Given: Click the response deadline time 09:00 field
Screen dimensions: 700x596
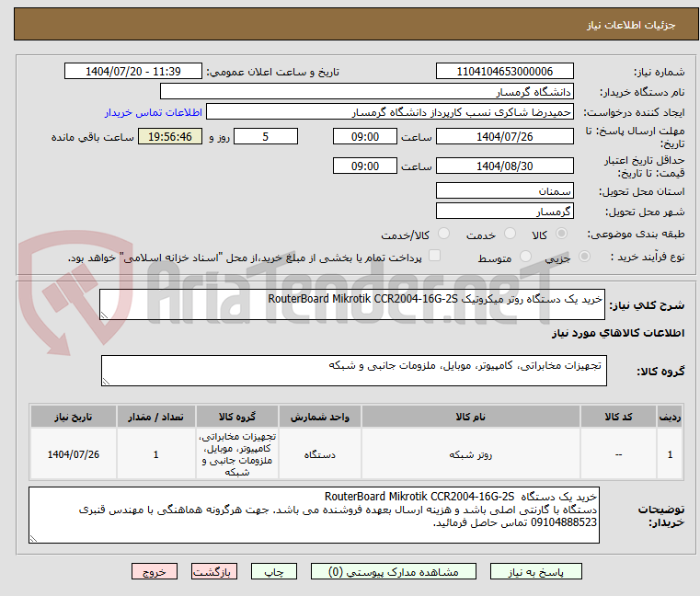Looking at the screenshot, I should pos(365,136).
